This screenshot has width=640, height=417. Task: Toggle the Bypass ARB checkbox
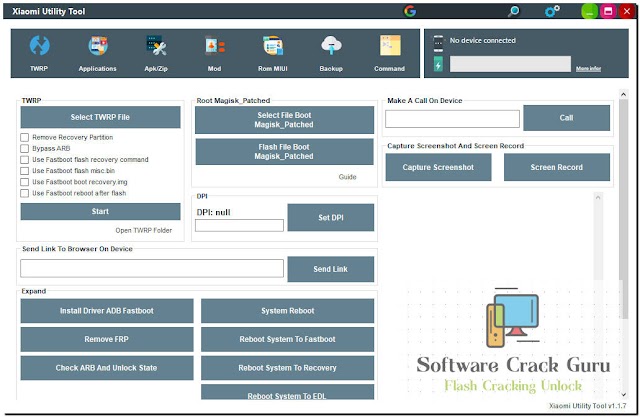point(24,149)
